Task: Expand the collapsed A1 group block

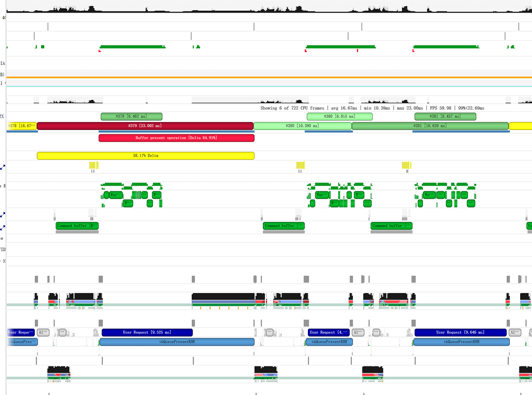Action: point(43,332)
